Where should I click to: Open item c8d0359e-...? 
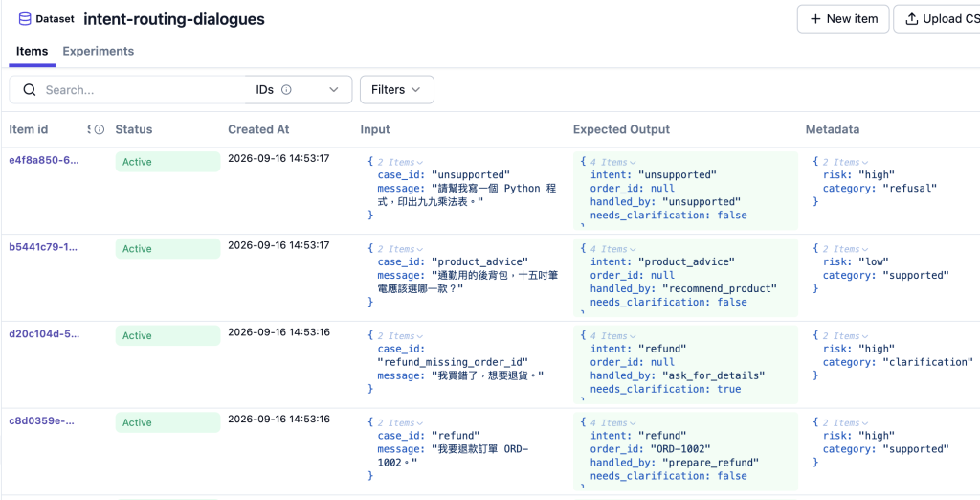point(42,421)
